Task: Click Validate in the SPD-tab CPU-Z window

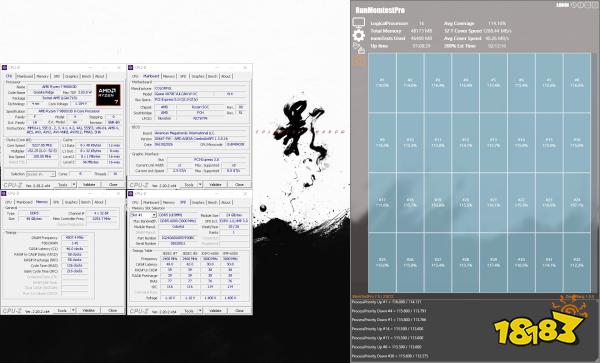Action: 215,311
